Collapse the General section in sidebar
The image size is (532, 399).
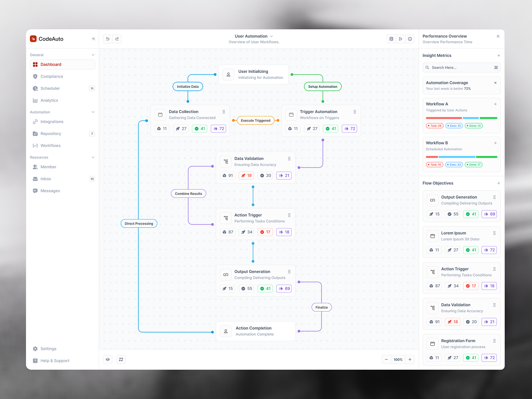click(93, 55)
